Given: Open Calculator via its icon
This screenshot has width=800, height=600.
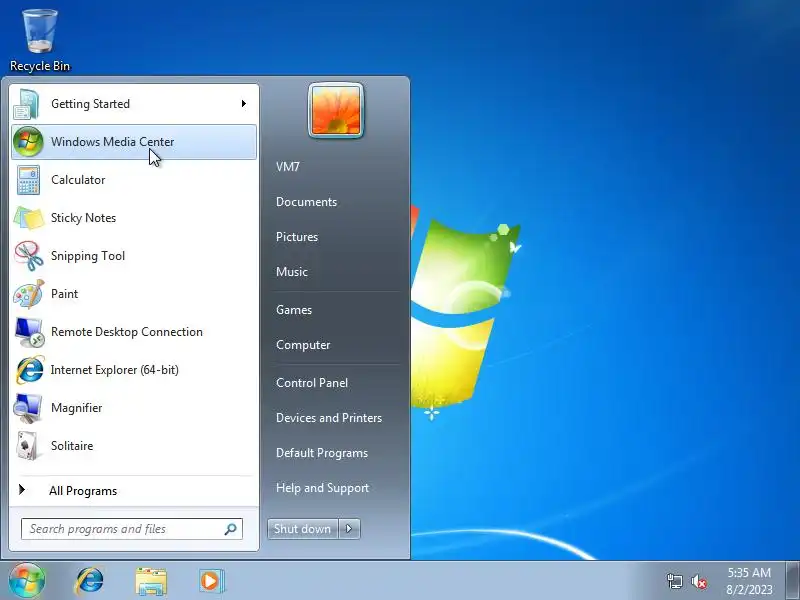Looking at the screenshot, I should [x=28, y=180].
